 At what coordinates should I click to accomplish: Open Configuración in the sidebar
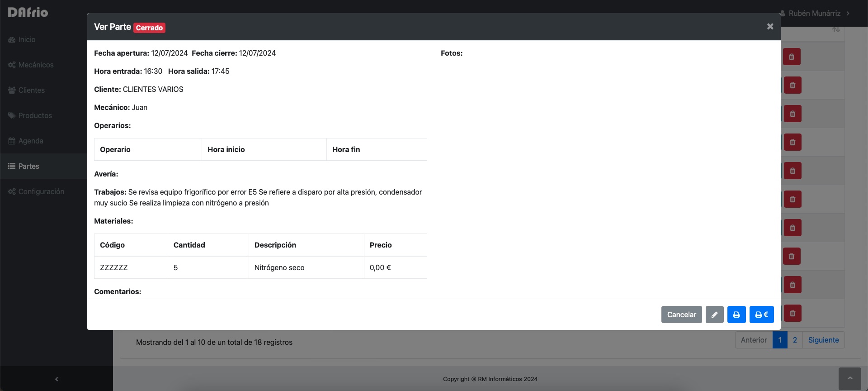click(x=43, y=191)
